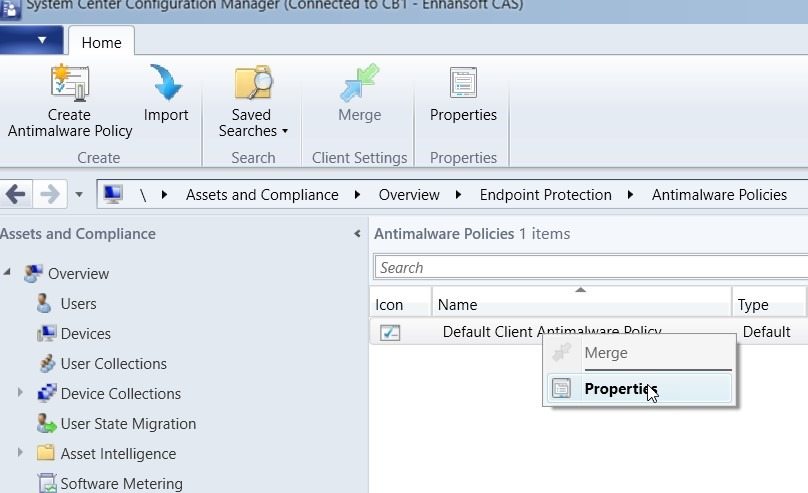Collapse the Assets and Compliance navigation pane
Image resolution: width=808 pixels, height=493 pixels.
[357, 234]
